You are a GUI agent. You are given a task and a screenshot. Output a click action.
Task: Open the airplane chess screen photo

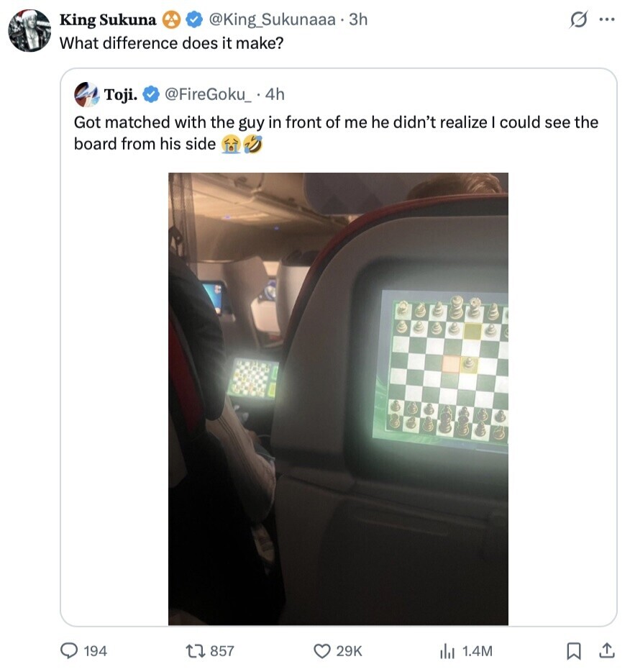coord(338,399)
